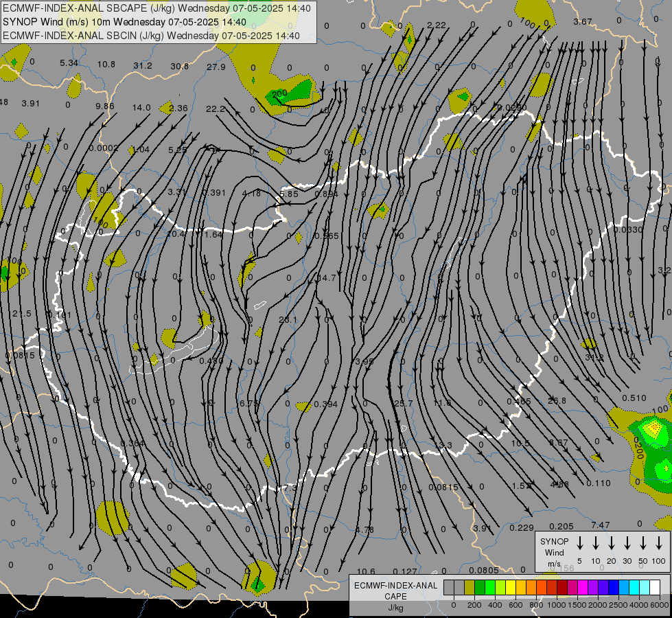Click the map value 11.6

click(442, 402)
